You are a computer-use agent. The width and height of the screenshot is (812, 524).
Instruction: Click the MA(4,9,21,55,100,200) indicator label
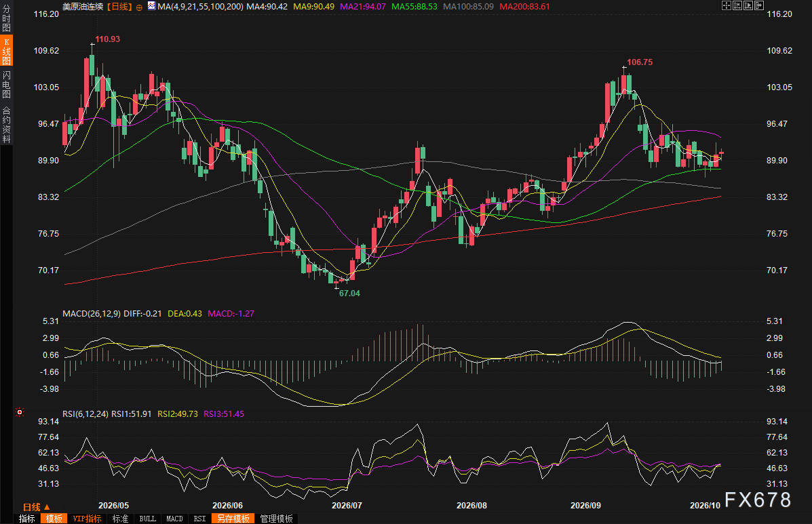pos(200,7)
